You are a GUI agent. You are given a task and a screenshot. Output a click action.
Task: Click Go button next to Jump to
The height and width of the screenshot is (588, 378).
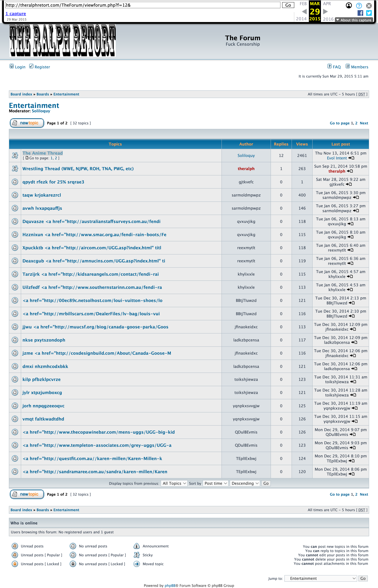(363, 578)
